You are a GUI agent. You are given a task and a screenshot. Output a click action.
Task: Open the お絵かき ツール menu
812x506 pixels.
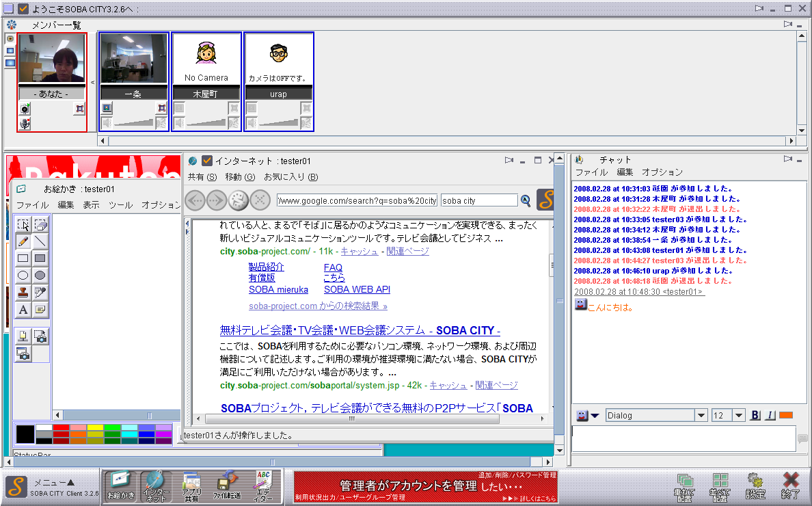pos(121,205)
